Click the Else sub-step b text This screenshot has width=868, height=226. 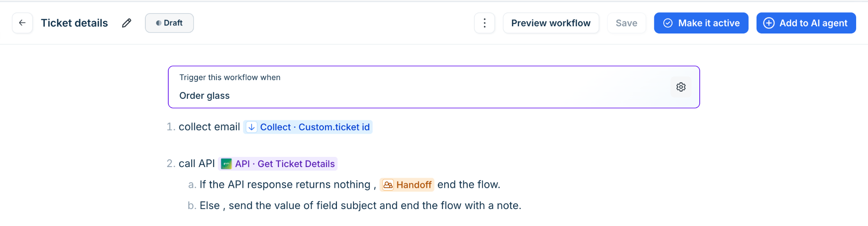point(360,206)
